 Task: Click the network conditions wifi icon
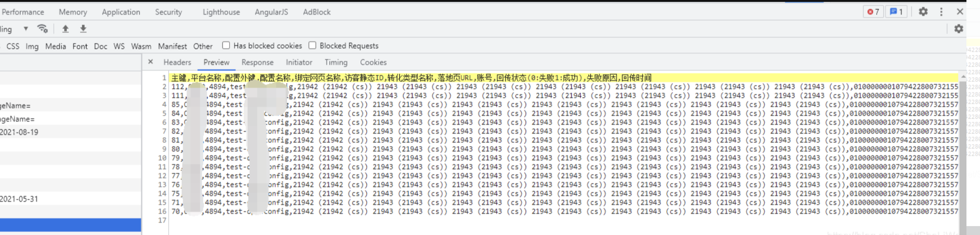pos(42,29)
